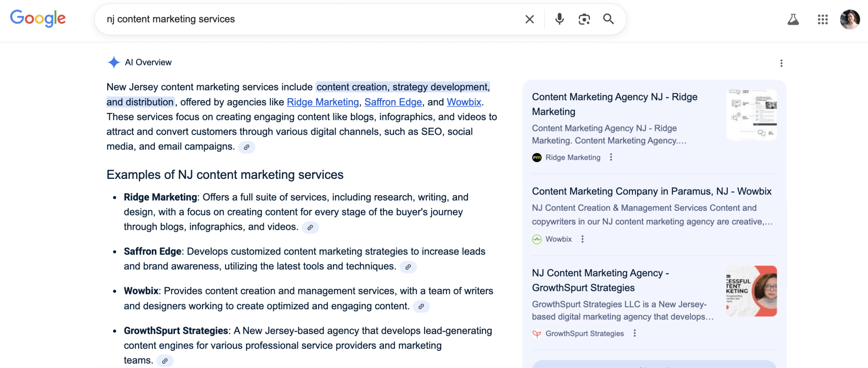Start voice search with microphone icon
Image resolution: width=868 pixels, height=368 pixels.
559,19
